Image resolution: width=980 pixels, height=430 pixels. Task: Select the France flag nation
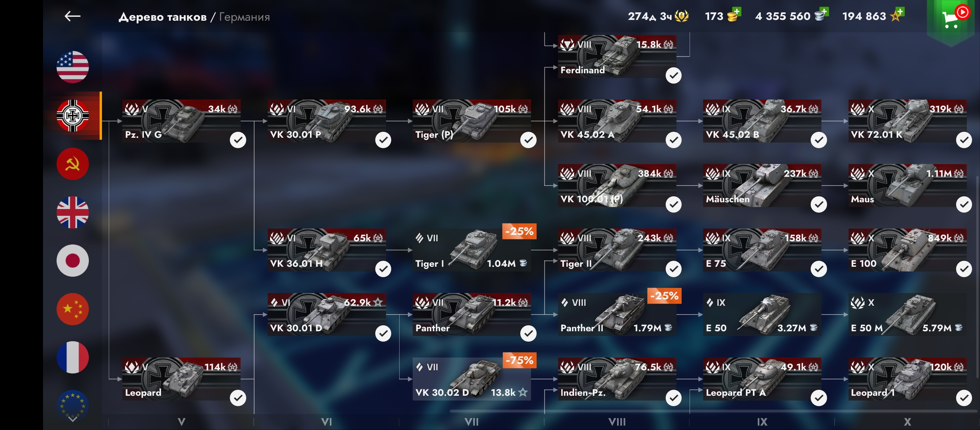tap(73, 358)
